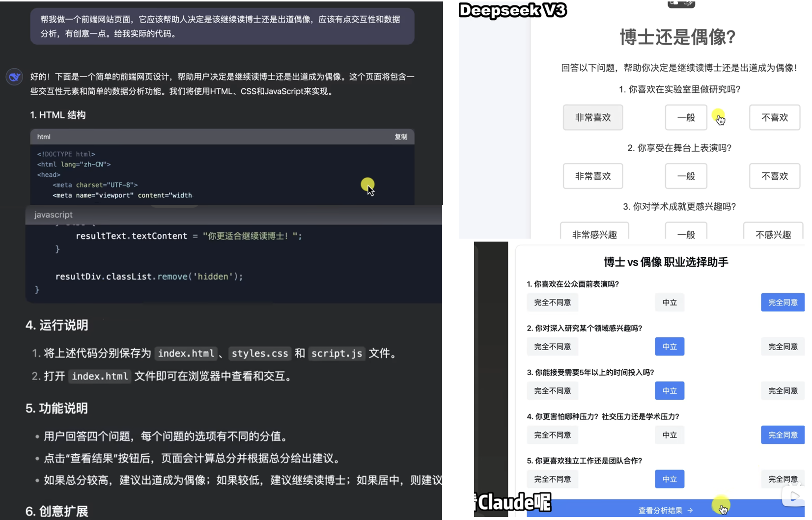Pick 一般 for question 3 about 学术成就

[x=686, y=231]
